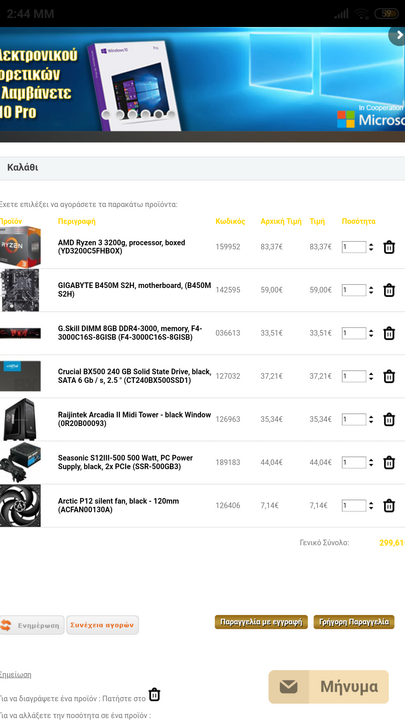Delete the Arctic P12 silent fan
The height and width of the screenshot is (720, 405).
click(x=389, y=506)
